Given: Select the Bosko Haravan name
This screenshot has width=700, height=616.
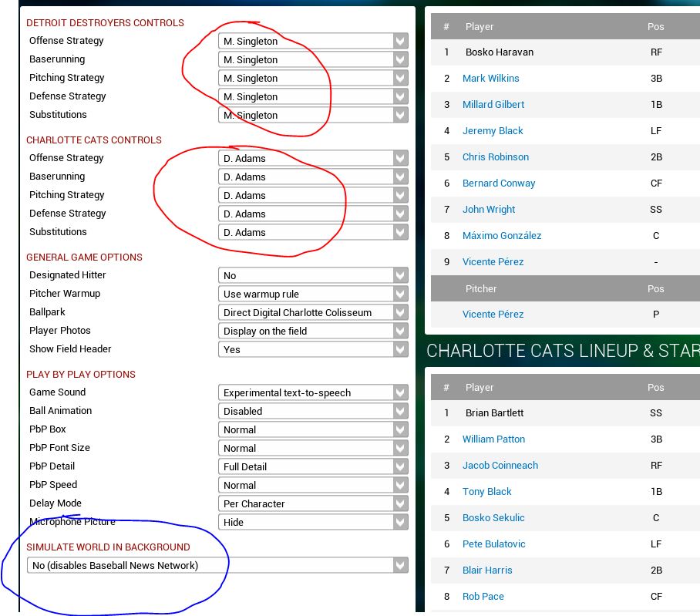Looking at the screenshot, I should 499,52.
